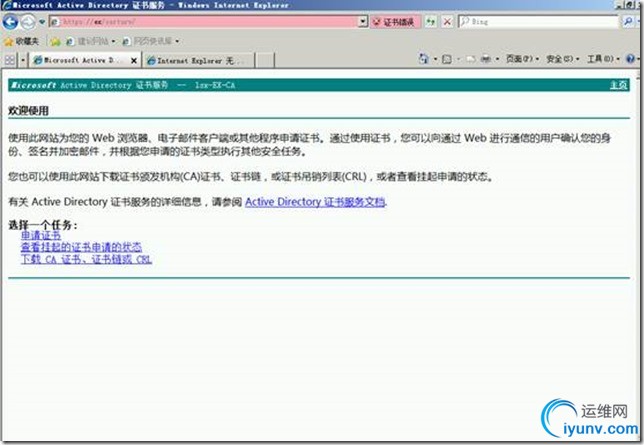644x445 pixels.
Task: Click the Forward navigation arrow button
Action: point(28,22)
